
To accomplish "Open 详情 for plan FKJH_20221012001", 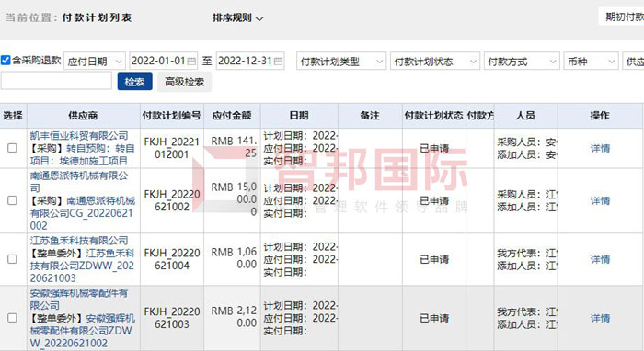I will point(600,148).
